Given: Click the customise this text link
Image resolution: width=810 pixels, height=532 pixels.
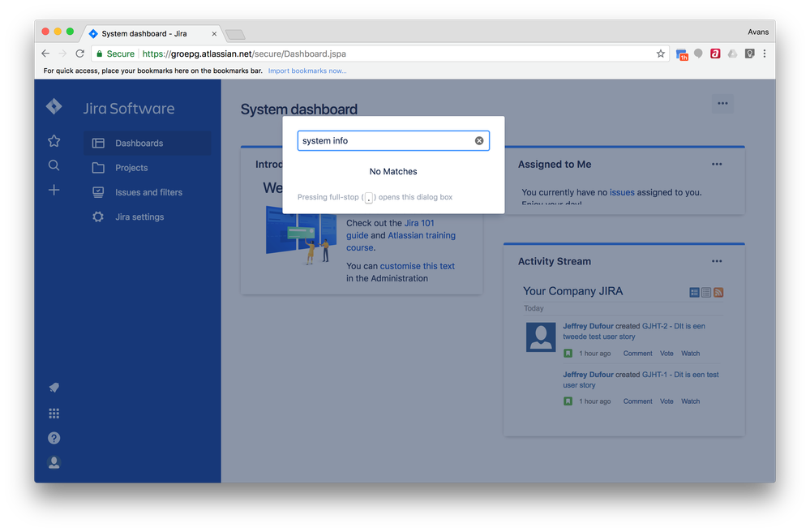Looking at the screenshot, I should (418, 266).
